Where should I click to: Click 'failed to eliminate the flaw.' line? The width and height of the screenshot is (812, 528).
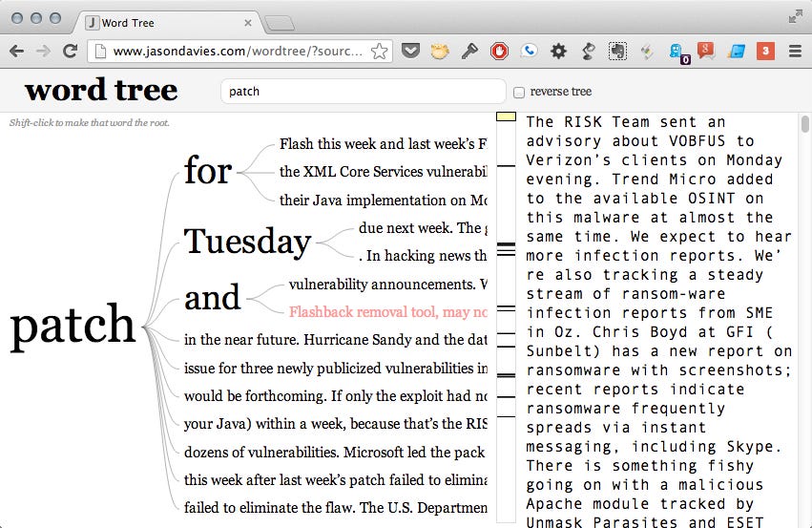pyautogui.click(x=335, y=508)
